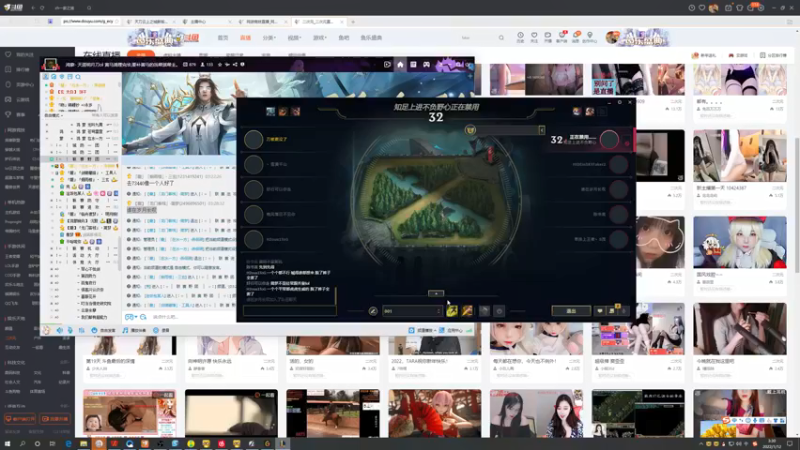Click the taskbar search icon
Screen dimensions: 800x450
tap(22, 444)
